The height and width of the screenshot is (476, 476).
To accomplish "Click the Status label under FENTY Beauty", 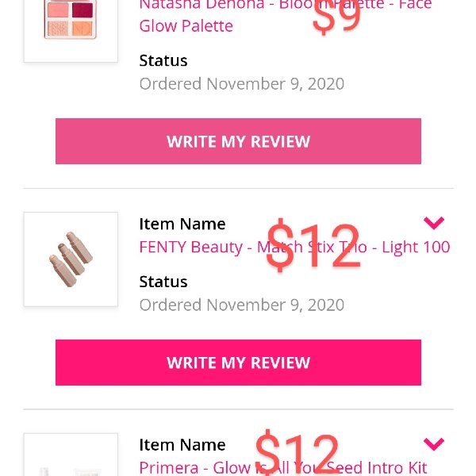I will point(163,282).
